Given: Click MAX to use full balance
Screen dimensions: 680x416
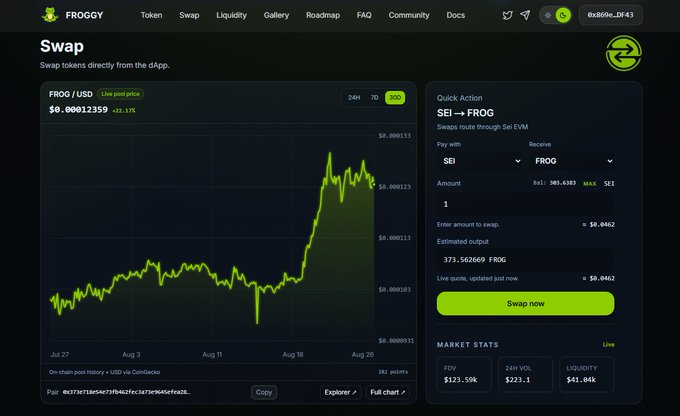Looking at the screenshot, I should click(x=590, y=184).
